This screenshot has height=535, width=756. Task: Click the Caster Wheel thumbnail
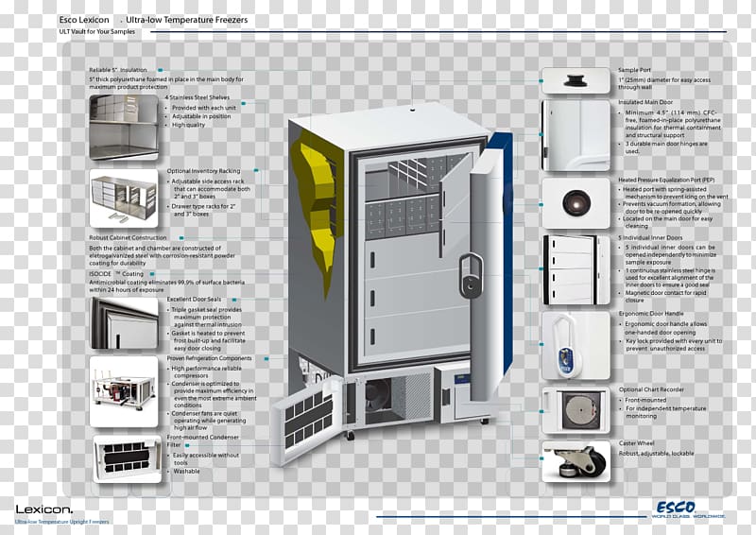576,461
